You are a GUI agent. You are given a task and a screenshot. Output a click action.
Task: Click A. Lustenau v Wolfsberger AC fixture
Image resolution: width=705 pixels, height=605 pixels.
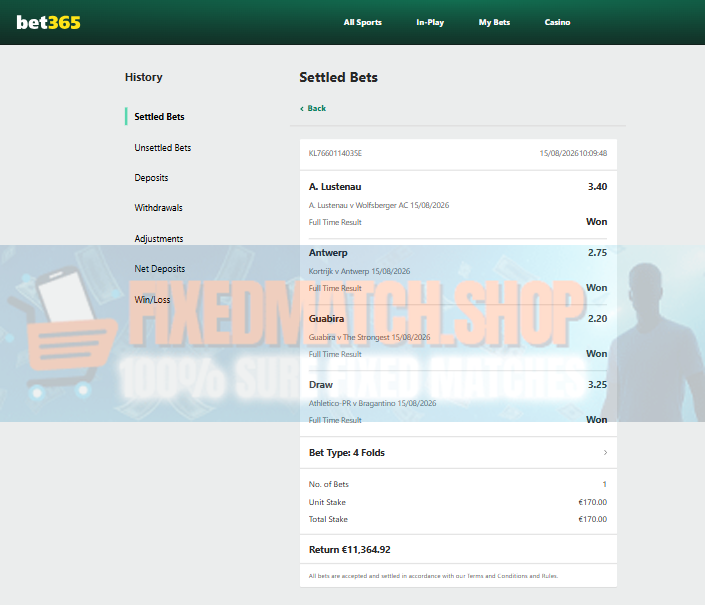(379, 205)
